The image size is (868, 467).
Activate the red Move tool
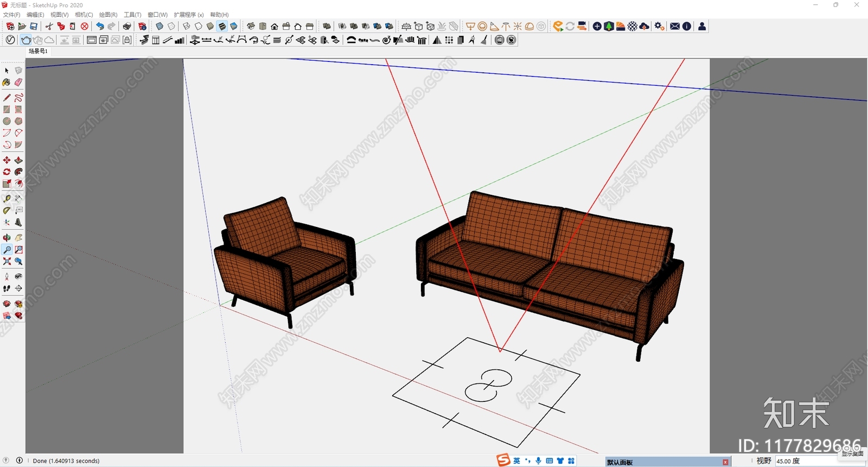(x=7, y=160)
